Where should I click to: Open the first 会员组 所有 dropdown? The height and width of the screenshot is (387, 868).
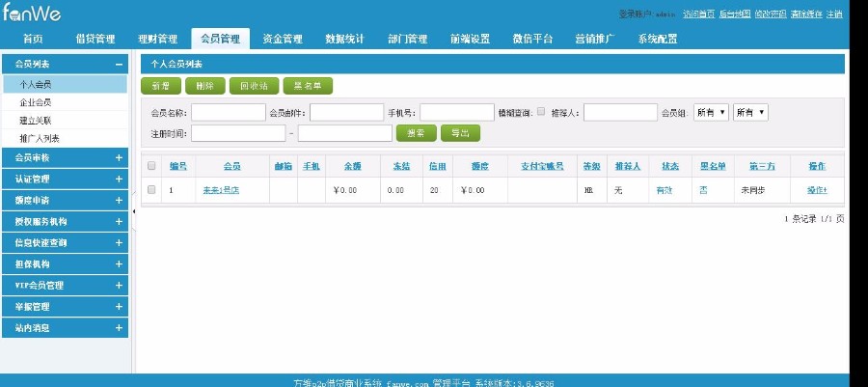[712, 112]
